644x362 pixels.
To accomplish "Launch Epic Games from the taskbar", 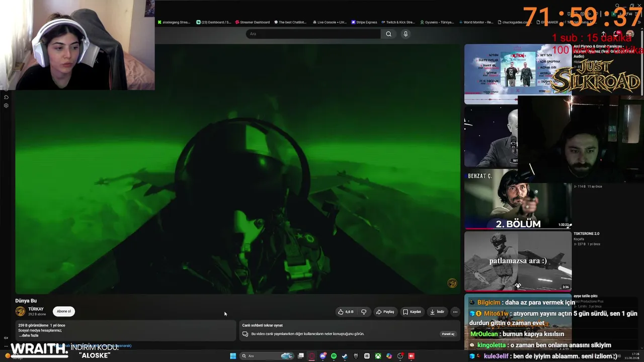I will click(x=356, y=356).
